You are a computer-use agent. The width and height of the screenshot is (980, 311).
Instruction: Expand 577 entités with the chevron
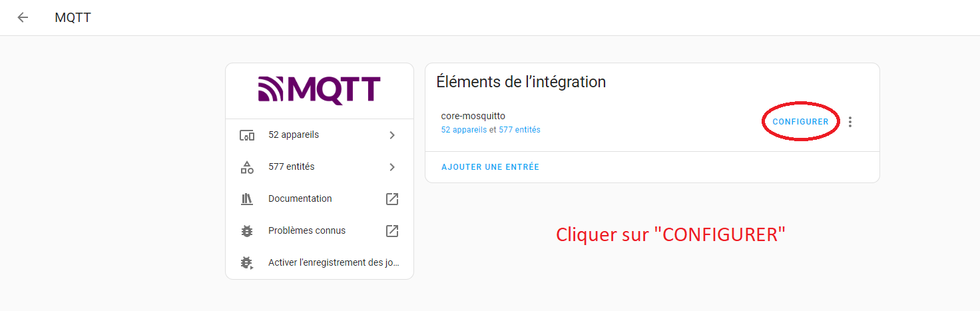392,167
